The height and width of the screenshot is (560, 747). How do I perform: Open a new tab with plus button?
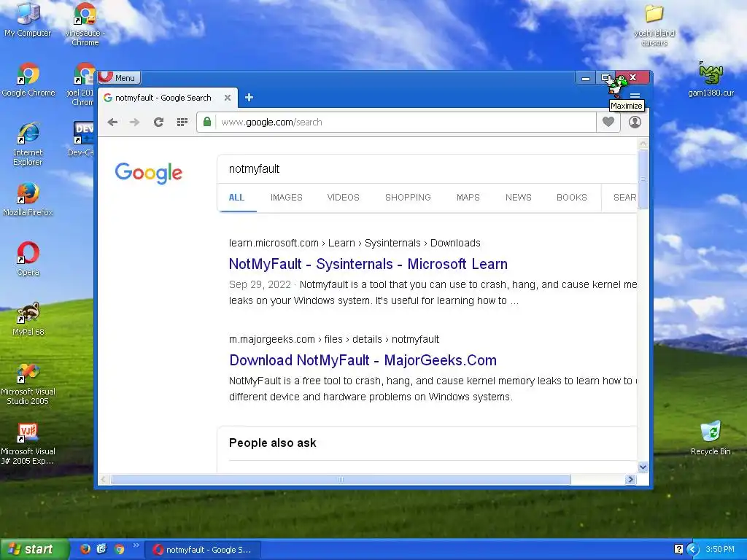(x=249, y=98)
